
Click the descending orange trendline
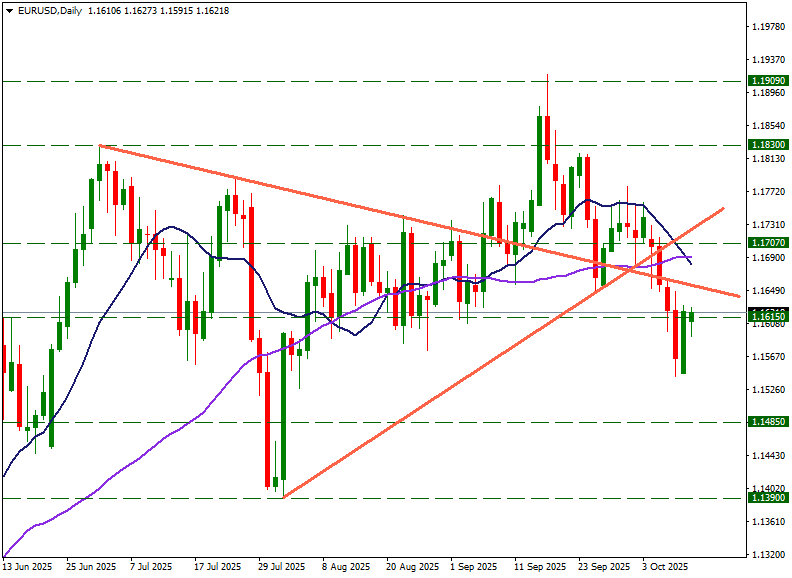[300, 194]
